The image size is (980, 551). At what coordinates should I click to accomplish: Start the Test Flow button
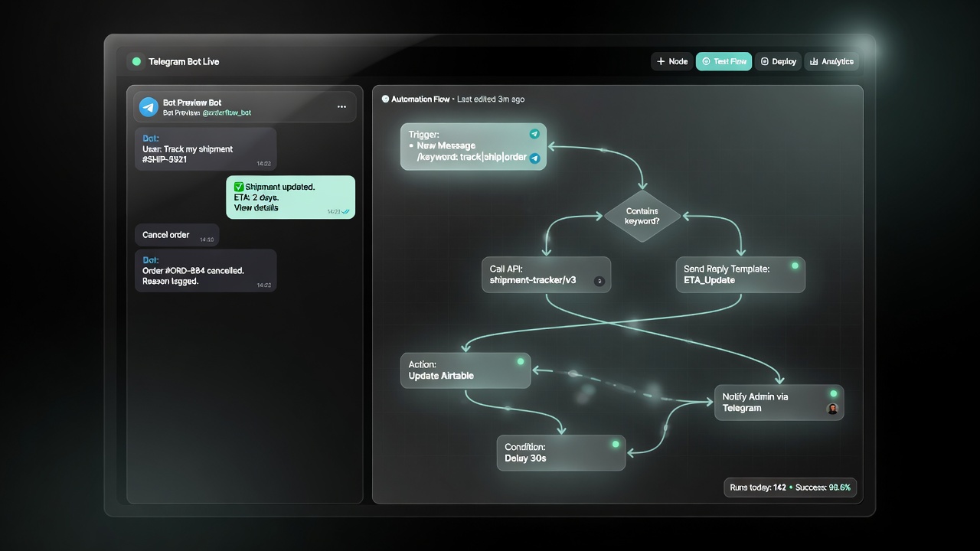tap(724, 61)
